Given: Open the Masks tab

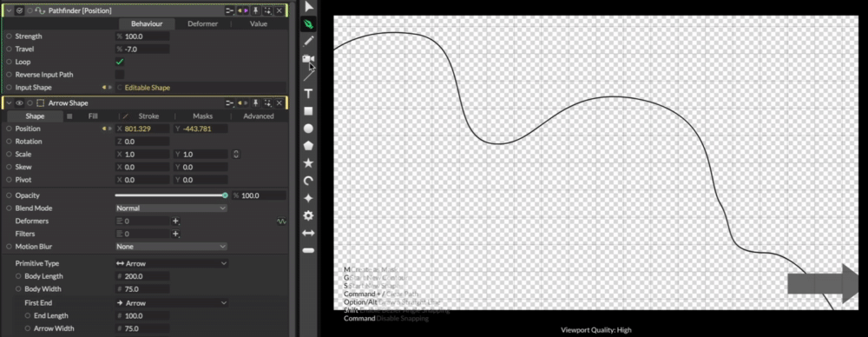Looking at the screenshot, I should pos(202,116).
